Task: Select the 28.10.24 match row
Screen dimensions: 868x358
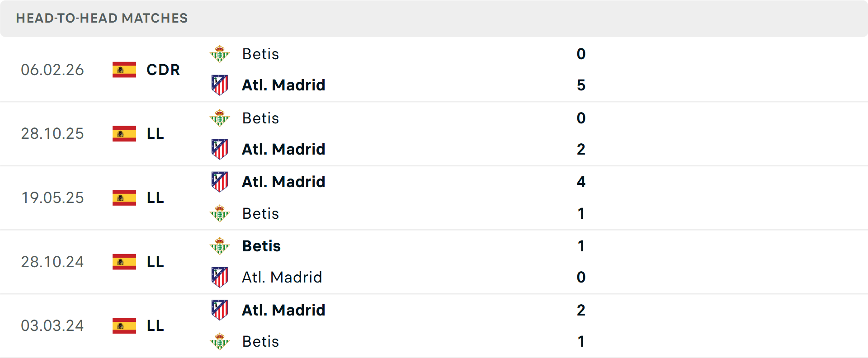Action: pyautogui.click(x=434, y=262)
